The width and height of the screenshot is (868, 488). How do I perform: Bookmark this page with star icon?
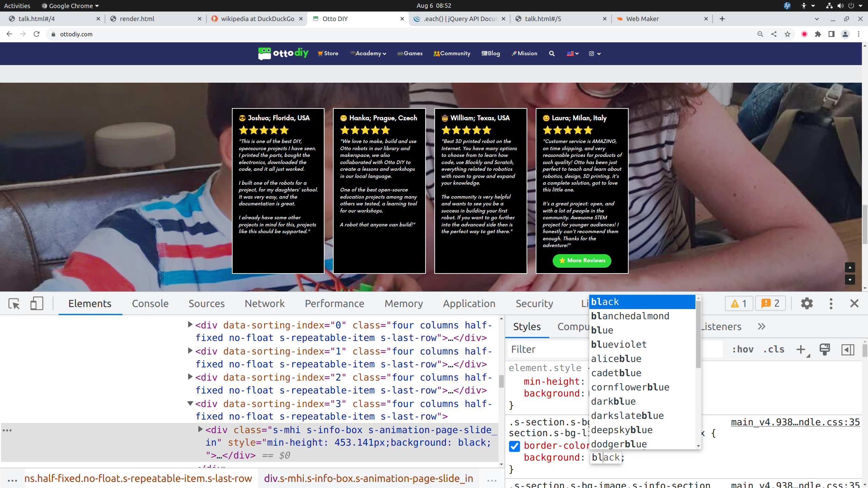point(787,34)
